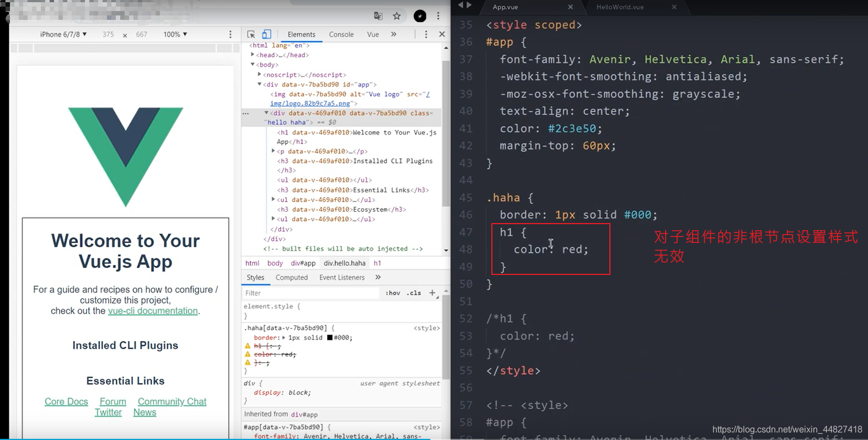Switch to the Console tab
The height and width of the screenshot is (440, 868).
(x=341, y=34)
